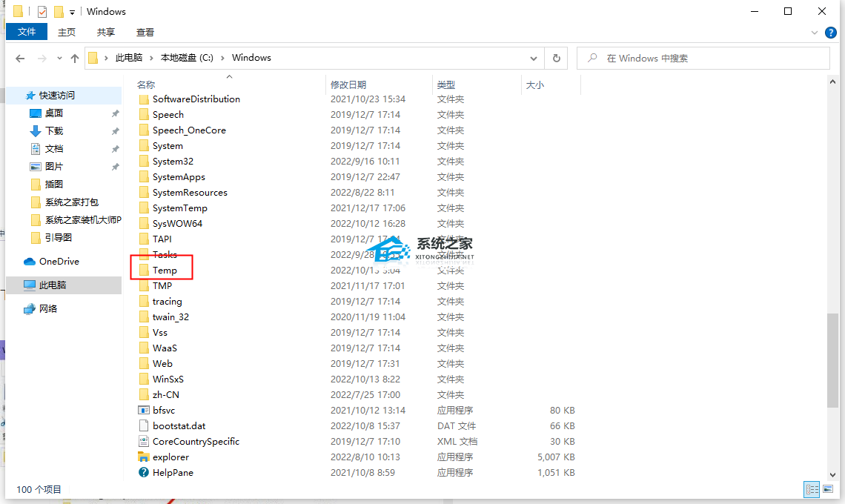Expand the ribbon chevron

tap(815, 33)
